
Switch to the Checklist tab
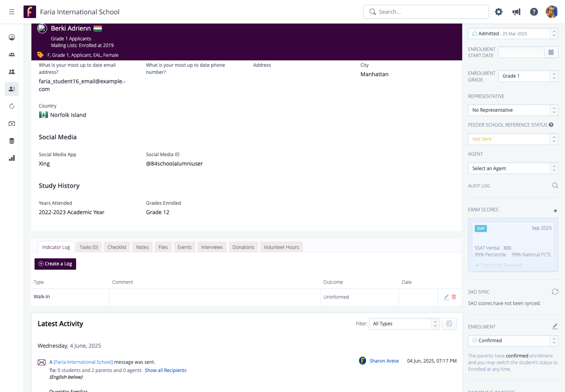117,247
